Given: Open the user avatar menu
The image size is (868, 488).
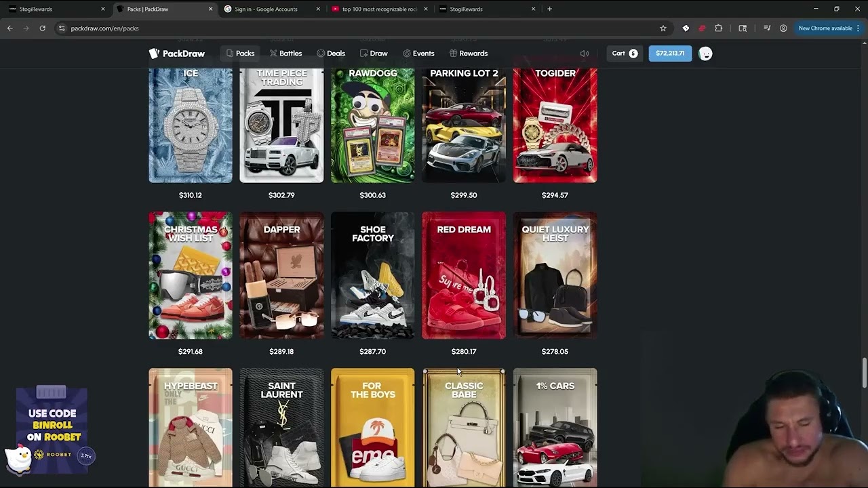Looking at the screenshot, I should (705, 54).
